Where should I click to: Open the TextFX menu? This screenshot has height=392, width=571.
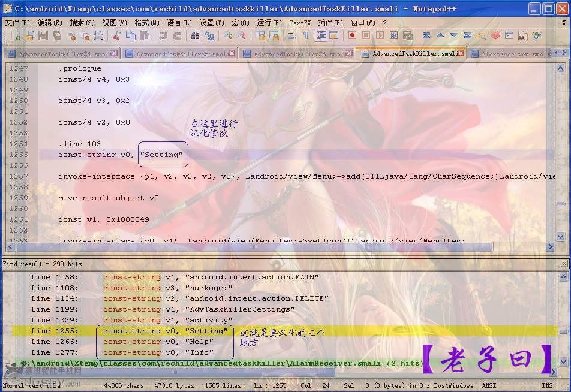(300, 23)
